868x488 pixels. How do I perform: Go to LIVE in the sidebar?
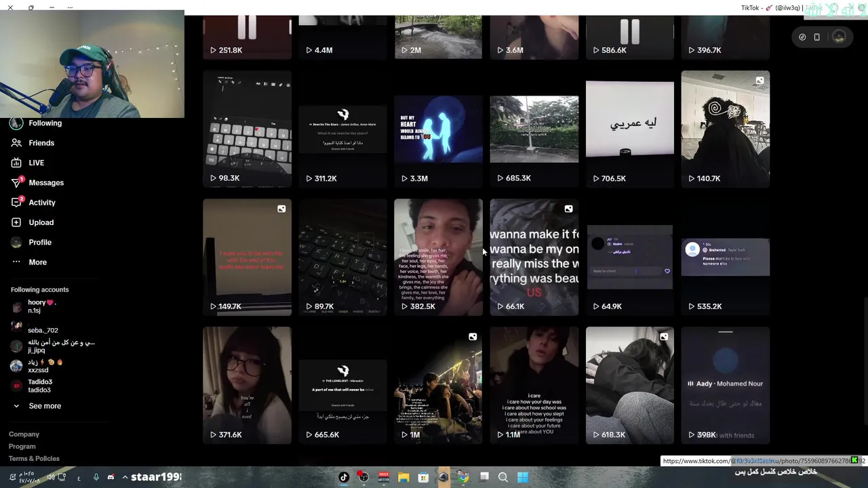tap(37, 163)
